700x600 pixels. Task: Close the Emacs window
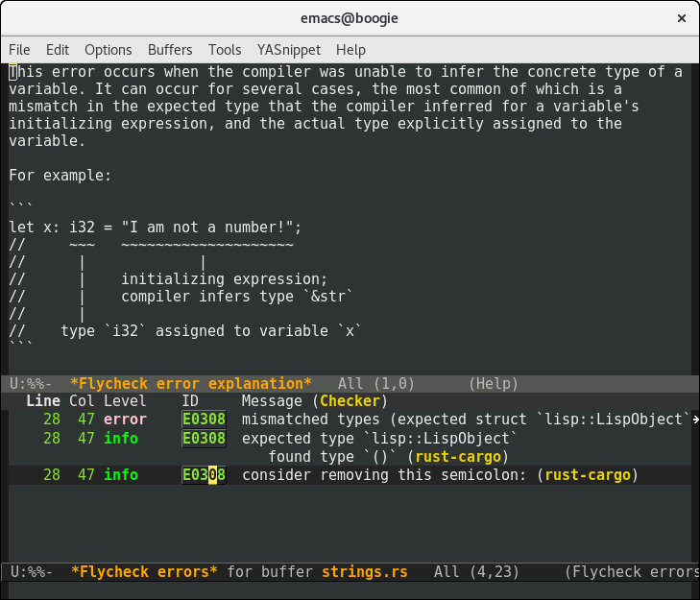[680, 18]
